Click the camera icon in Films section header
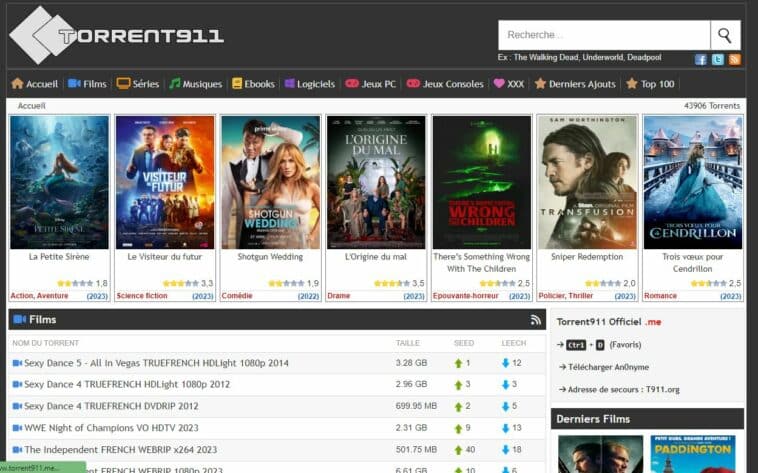This screenshot has height=473, width=758. (x=20, y=319)
